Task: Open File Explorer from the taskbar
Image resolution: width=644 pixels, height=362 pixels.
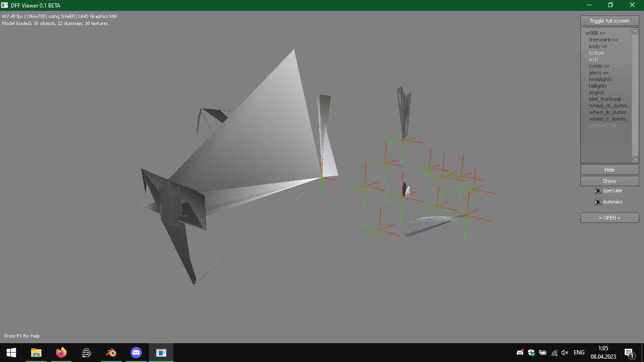Action: pos(36,353)
